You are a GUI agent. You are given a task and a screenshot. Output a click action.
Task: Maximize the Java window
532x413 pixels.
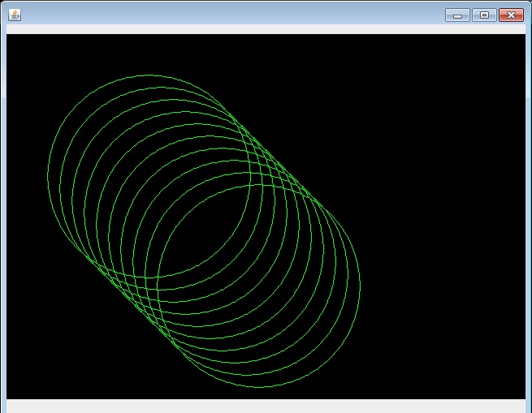[484, 15]
